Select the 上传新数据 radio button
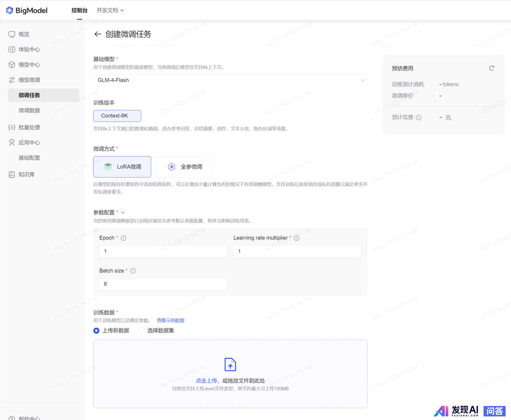 pos(96,331)
